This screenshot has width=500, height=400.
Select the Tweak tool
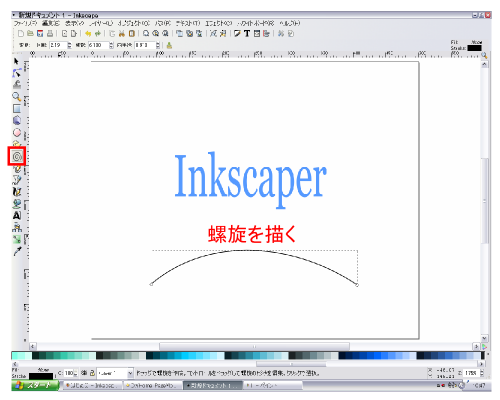(x=17, y=84)
